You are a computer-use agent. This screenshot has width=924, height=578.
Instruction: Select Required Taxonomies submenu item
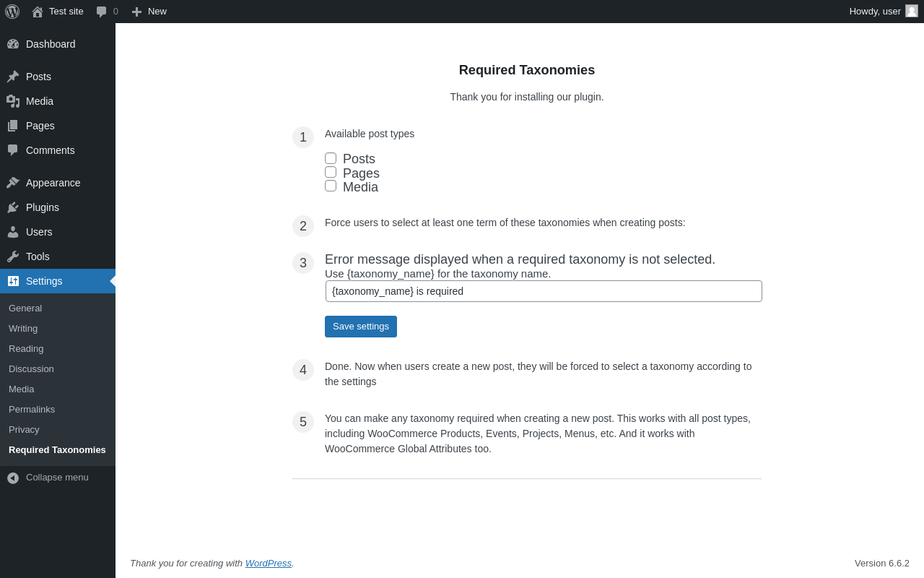point(58,449)
